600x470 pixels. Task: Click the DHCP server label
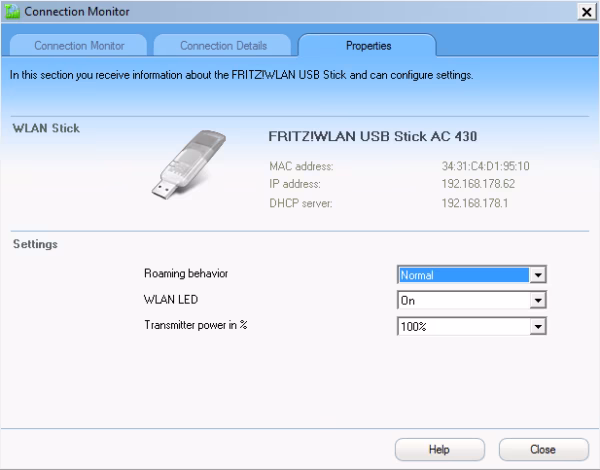pyautogui.click(x=301, y=203)
